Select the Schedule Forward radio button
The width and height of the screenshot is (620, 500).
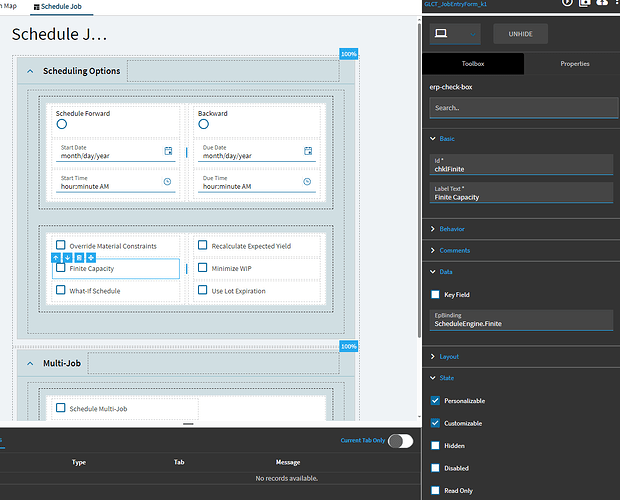pyautogui.click(x=62, y=124)
